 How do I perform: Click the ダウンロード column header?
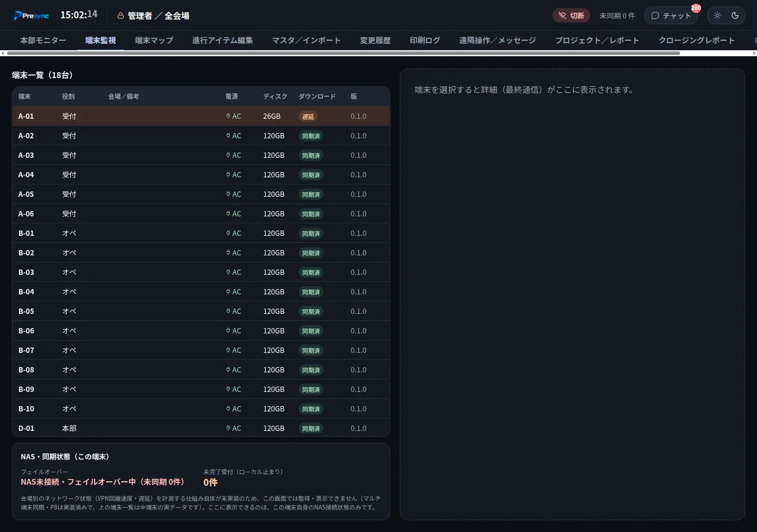click(317, 96)
